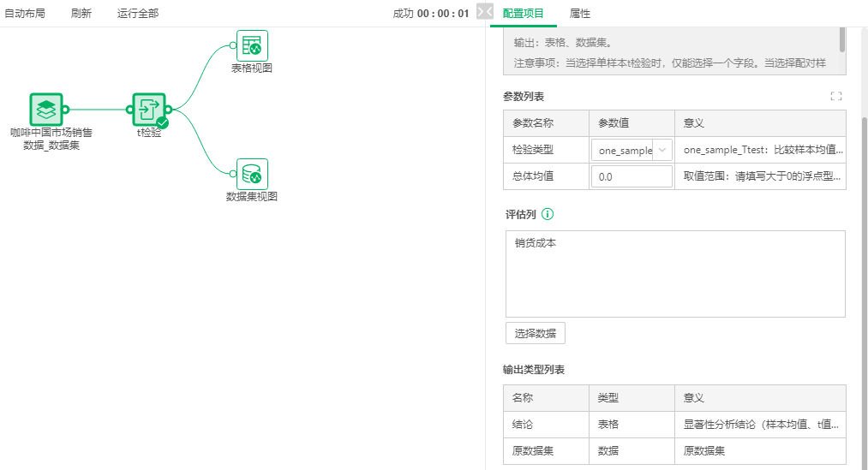Click input port of t检验 node
Viewport: 868px width, 470px height.
pos(129,110)
